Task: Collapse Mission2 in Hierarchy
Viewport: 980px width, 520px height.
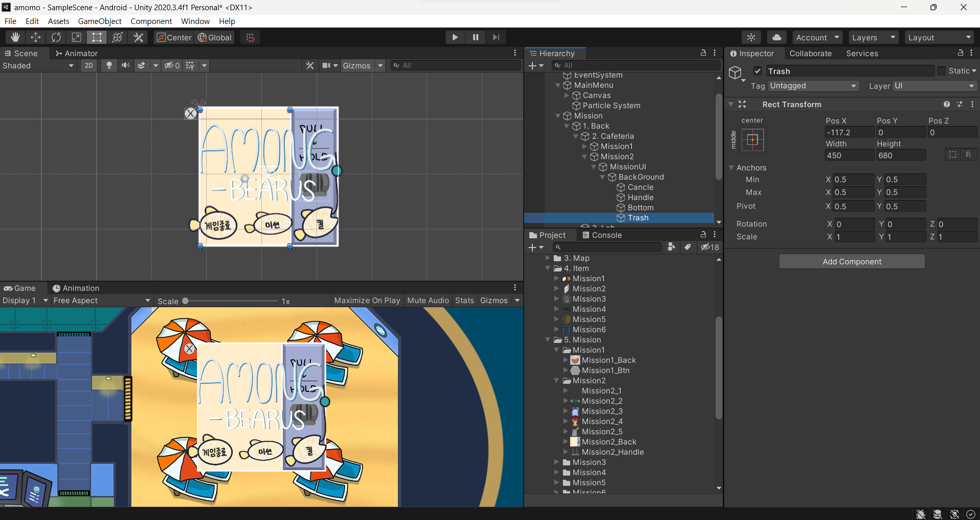Action: coord(585,157)
